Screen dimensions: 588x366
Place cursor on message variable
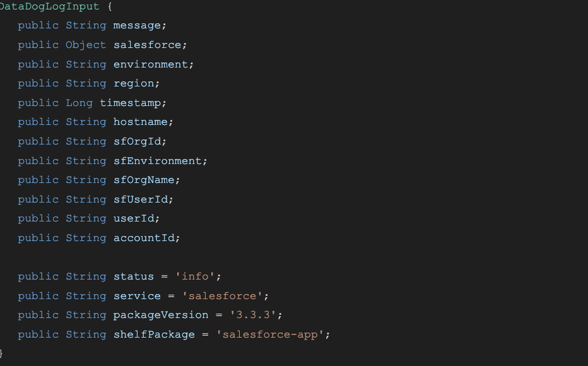137,25
